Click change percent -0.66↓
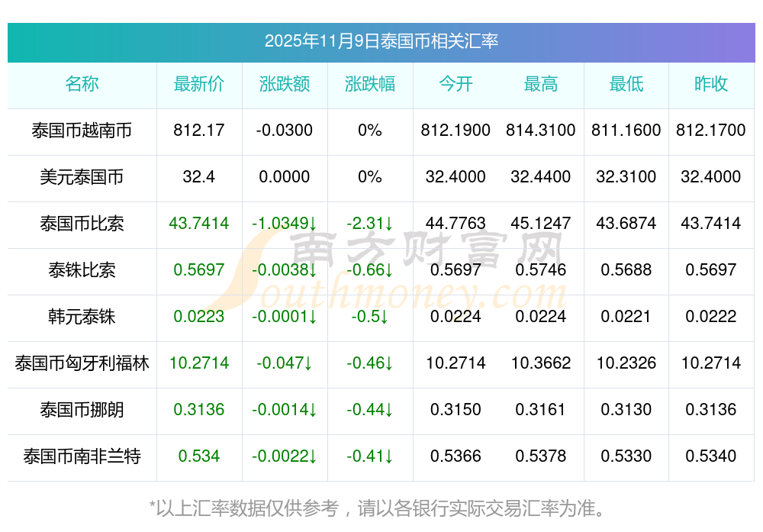Screen dimensions: 763x532 point(370,269)
